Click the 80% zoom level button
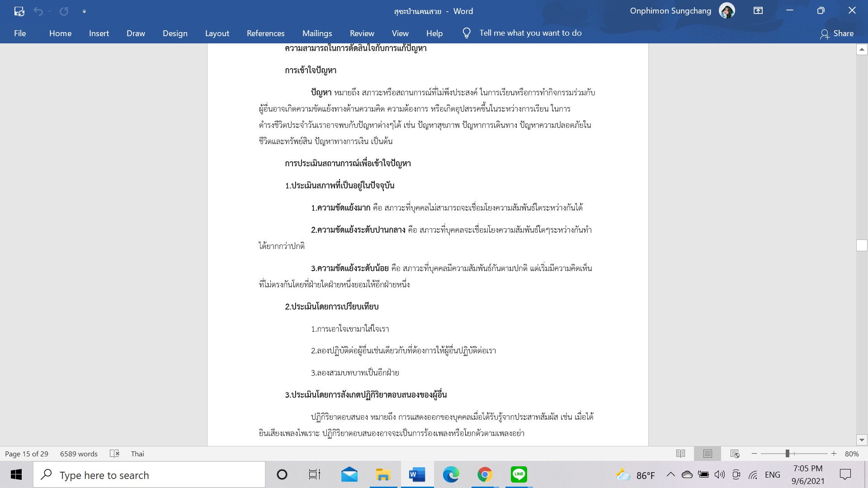This screenshot has height=488, width=868. coord(852,454)
